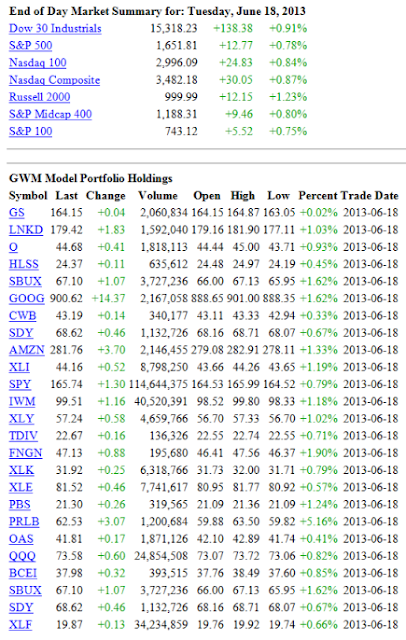Open the GOOG ticker link
The width and height of the screenshot is (406, 640).
click(27, 298)
